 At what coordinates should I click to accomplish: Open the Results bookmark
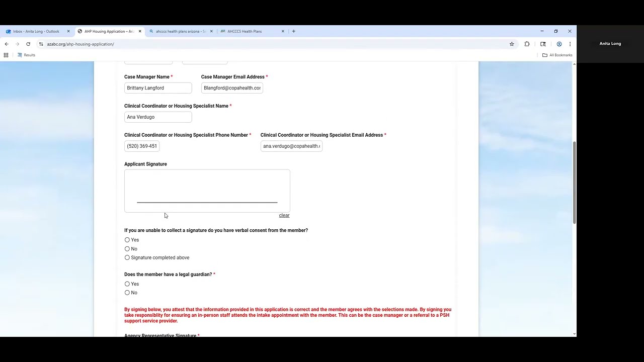point(26,55)
